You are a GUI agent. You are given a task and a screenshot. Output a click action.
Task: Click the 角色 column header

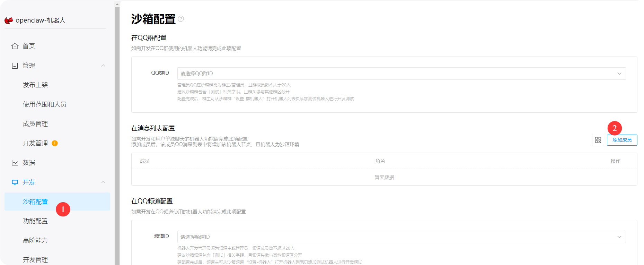tap(380, 161)
